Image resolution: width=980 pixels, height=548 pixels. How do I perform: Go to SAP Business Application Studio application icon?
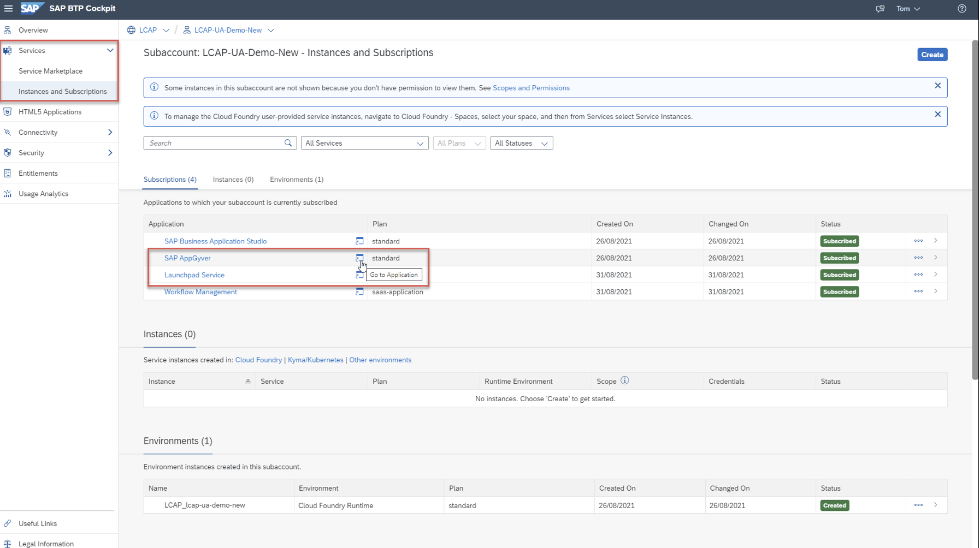point(359,241)
